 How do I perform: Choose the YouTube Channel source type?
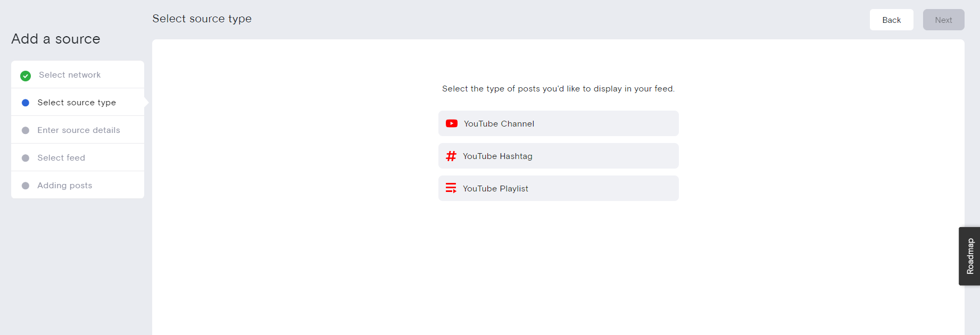[x=558, y=123]
